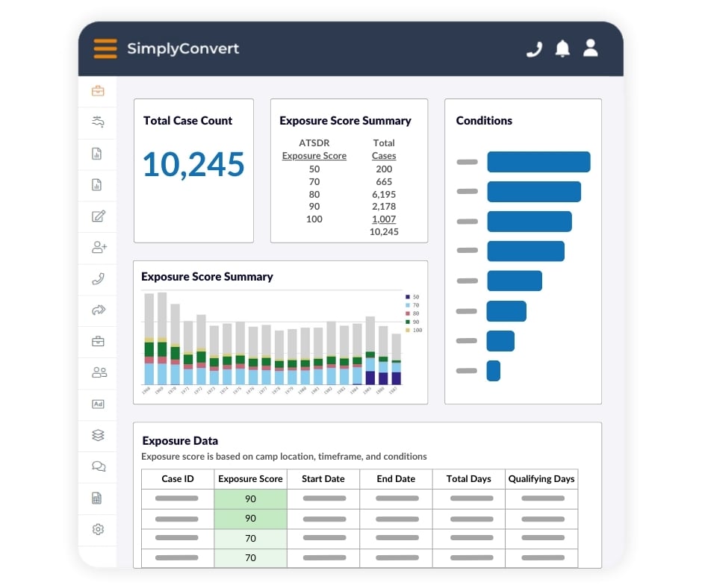This screenshot has height=588, width=702.
Task: Click the Total Cases column header
Action: tap(384, 149)
